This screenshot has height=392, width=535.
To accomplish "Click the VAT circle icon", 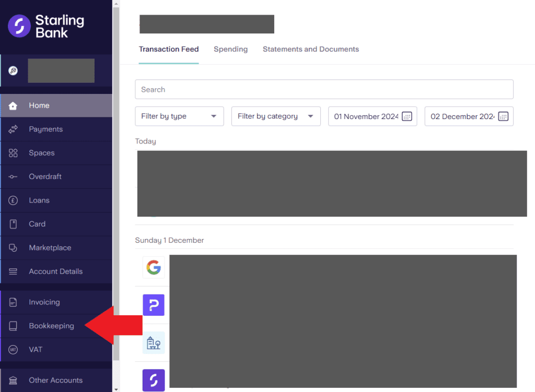I will click(13, 349).
